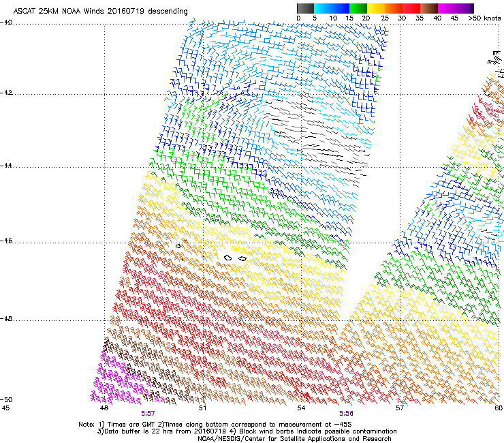This screenshot has width=504, height=443.
Task: Click the '25' value on the color scale
Action: click(x=385, y=18)
